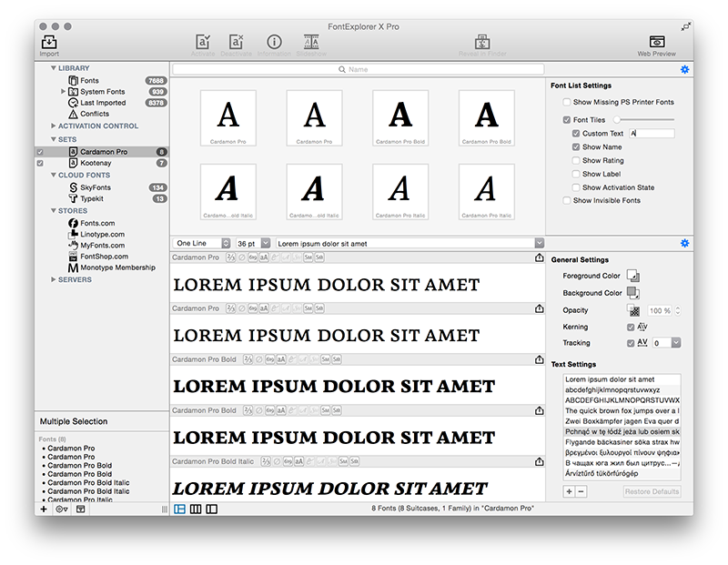Open the 36 pt size dropdown
Viewport: 728px width, 565px height.
click(253, 243)
